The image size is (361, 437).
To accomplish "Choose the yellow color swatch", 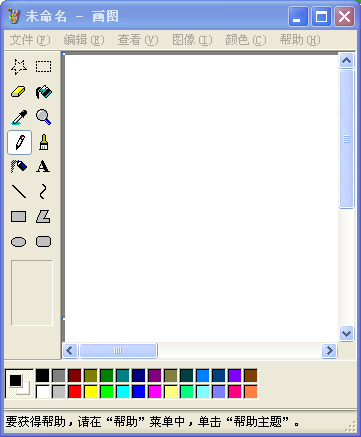I will coord(91,392).
